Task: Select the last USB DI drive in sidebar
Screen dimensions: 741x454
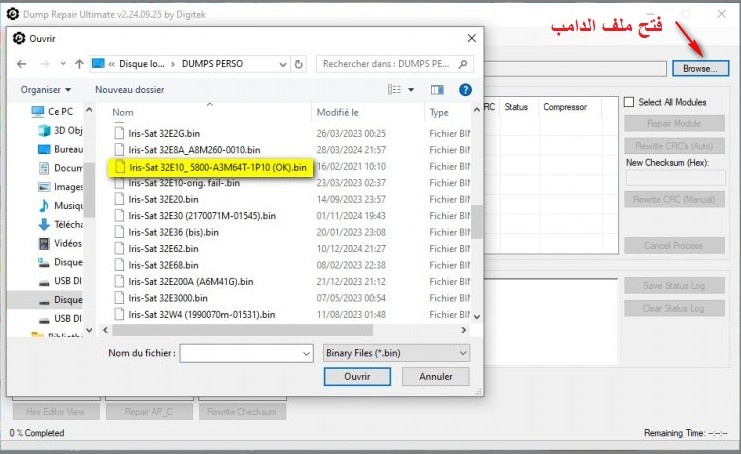Action: pyautogui.click(x=60, y=318)
